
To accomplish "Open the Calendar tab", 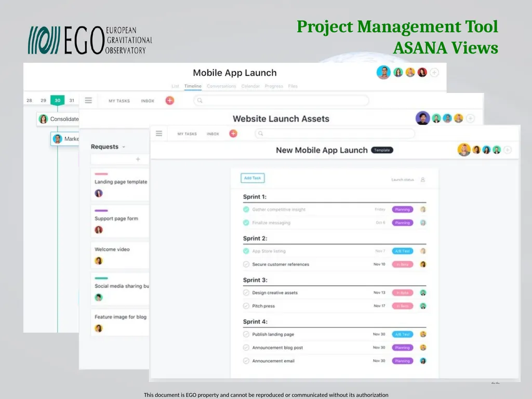I will pos(250,86).
